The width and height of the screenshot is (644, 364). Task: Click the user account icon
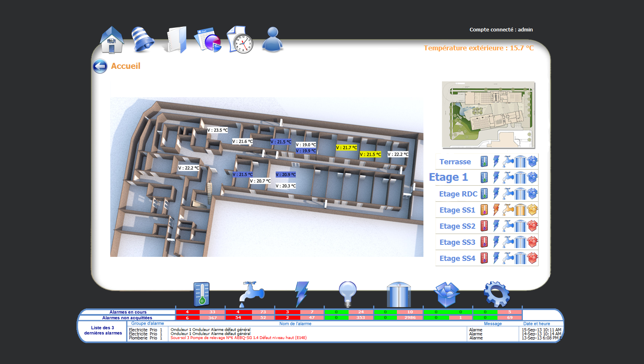(272, 39)
